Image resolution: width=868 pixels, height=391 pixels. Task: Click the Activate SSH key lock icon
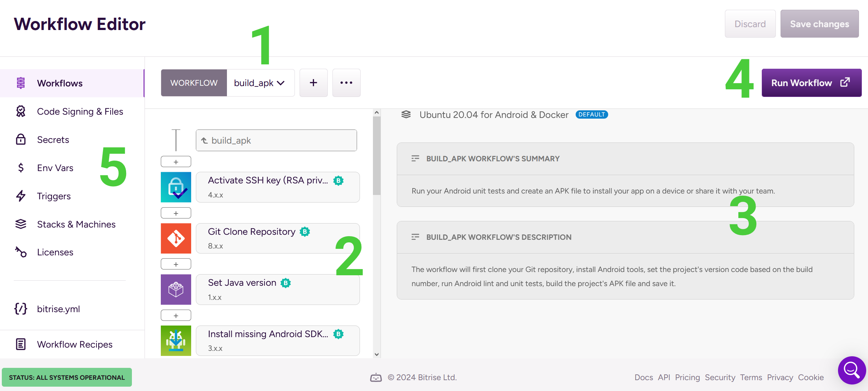point(176,187)
